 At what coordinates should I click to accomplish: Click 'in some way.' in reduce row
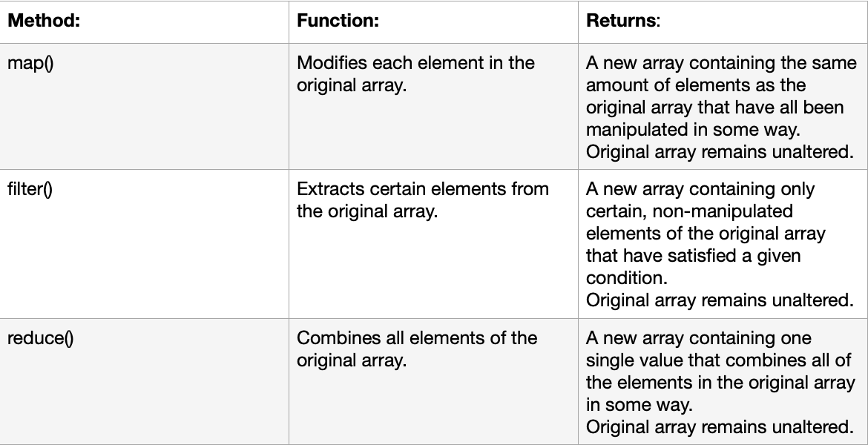coord(640,405)
